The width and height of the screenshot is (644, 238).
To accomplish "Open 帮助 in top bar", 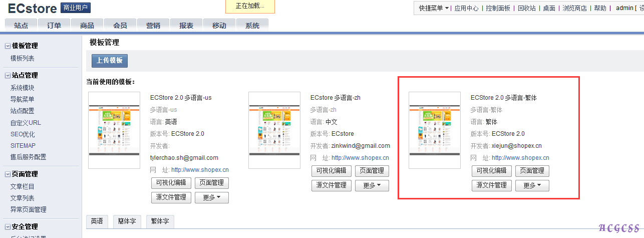I will click(600, 8).
